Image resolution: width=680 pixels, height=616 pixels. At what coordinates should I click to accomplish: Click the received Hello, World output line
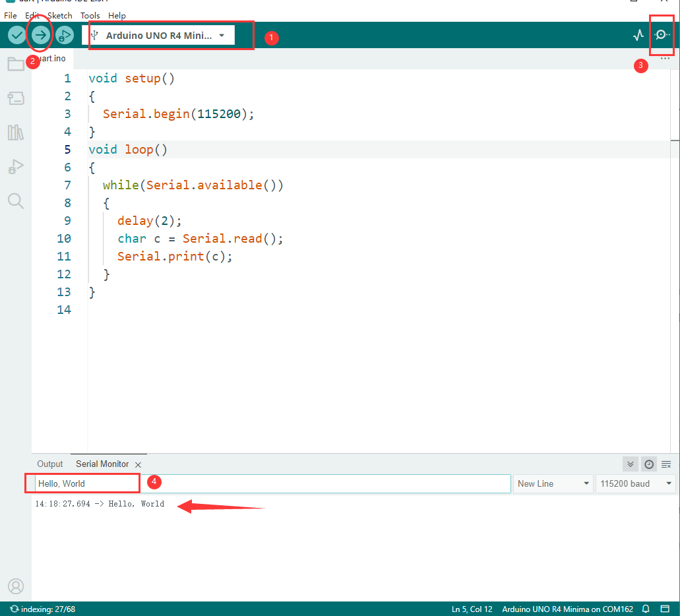click(x=100, y=504)
